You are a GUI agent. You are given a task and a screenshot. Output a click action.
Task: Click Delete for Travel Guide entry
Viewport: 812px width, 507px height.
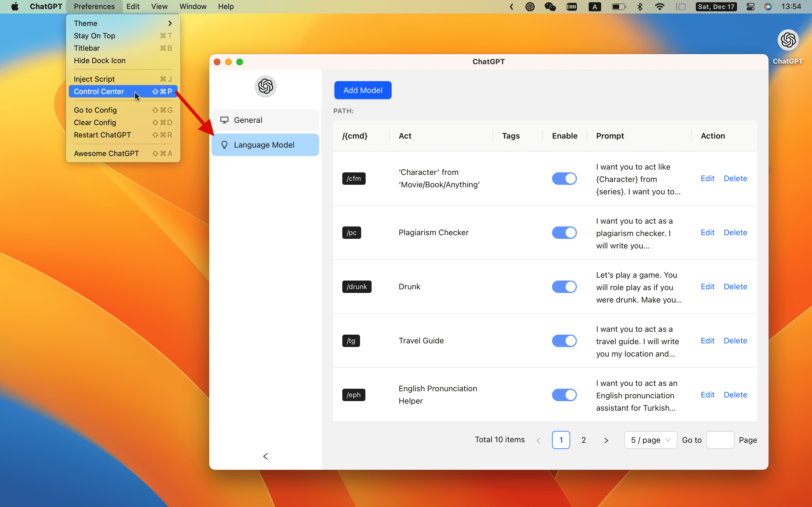pyautogui.click(x=735, y=340)
